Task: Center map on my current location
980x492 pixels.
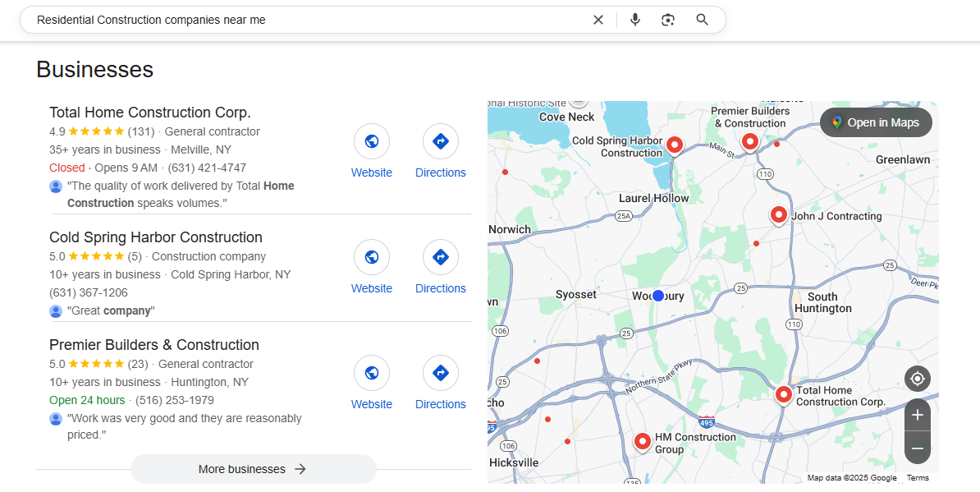Action: click(x=918, y=379)
